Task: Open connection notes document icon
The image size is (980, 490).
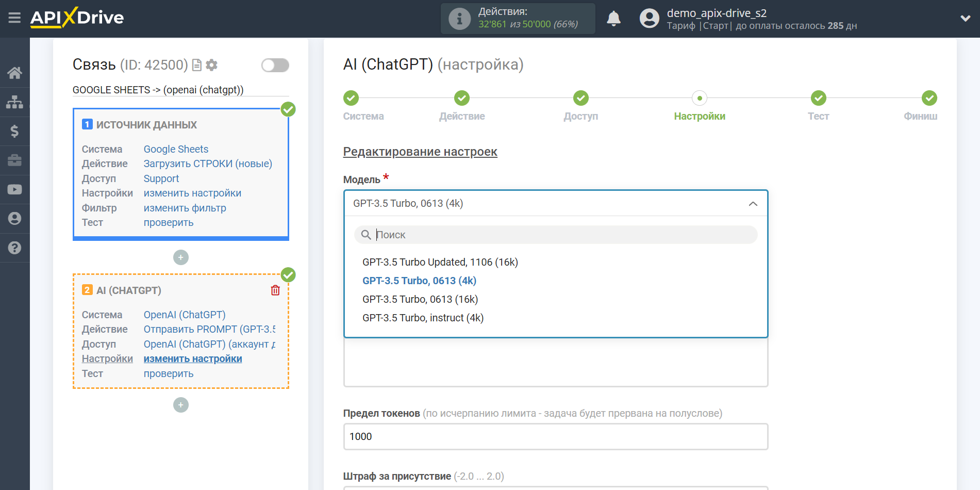Action: [x=196, y=65]
